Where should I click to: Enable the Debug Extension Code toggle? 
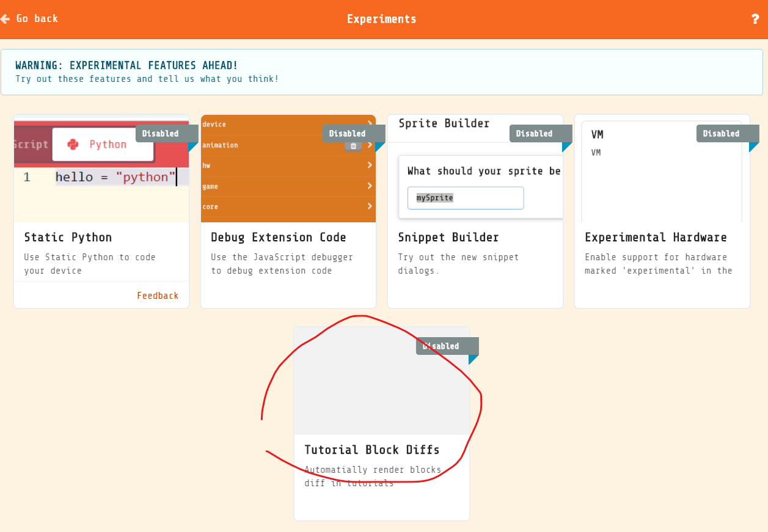[x=347, y=133]
